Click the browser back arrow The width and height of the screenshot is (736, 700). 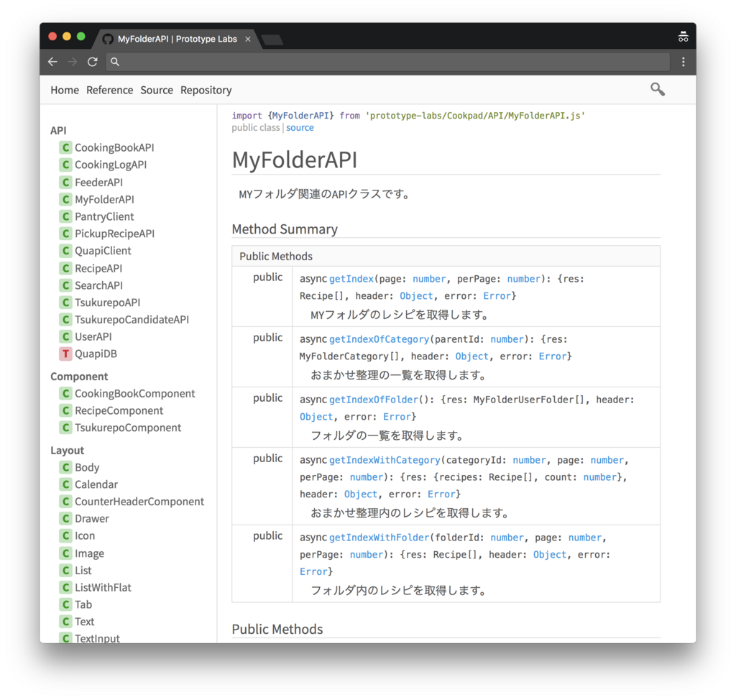click(x=52, y=62)
